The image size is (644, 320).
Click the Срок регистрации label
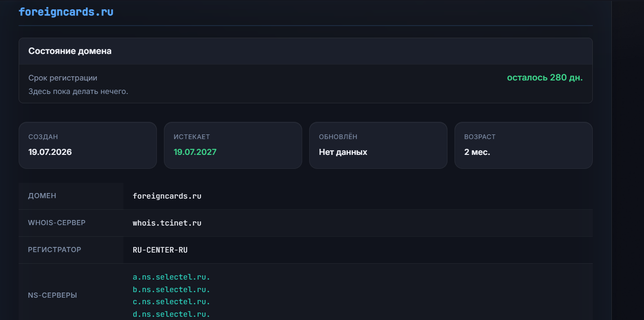(63, 78)
